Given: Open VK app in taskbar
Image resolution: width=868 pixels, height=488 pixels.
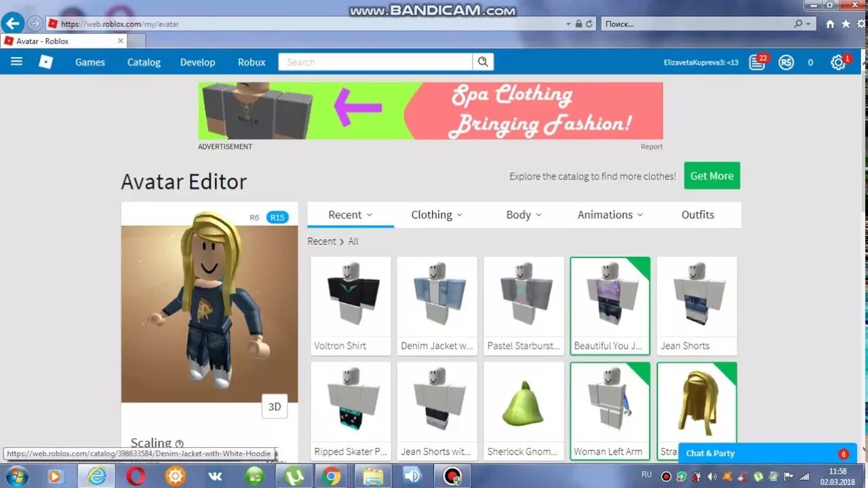Looking at the screenshot, I should 214,476.
